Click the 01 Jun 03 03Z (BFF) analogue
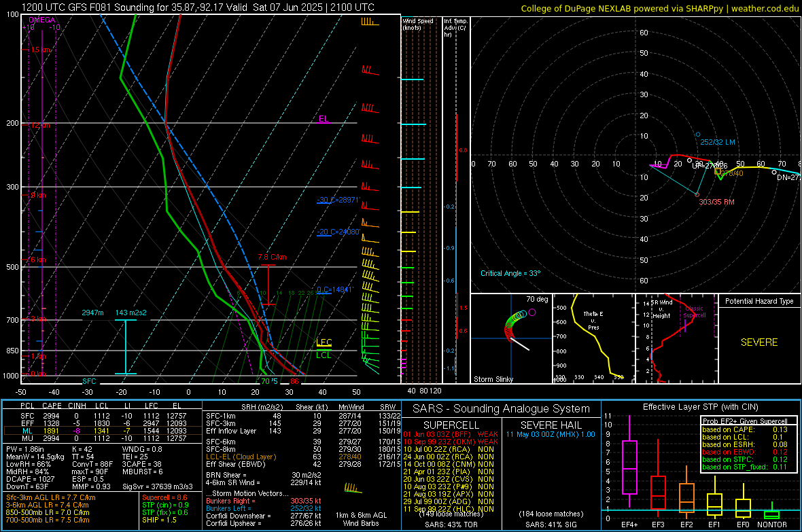 tap(451, 434)
